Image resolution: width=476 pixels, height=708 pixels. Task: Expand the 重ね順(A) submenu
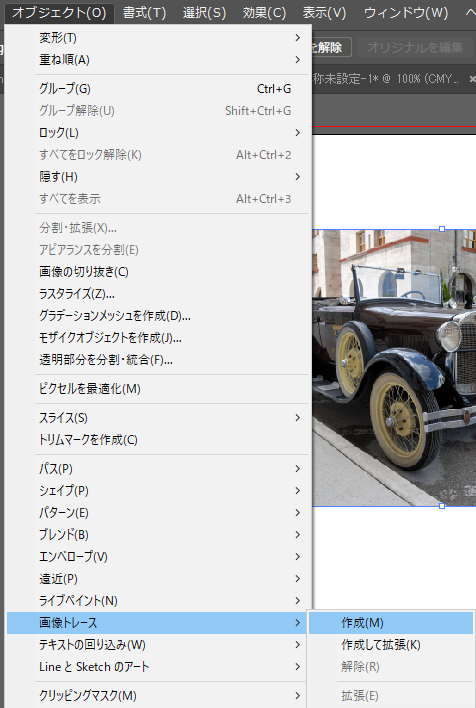[159, 60]
